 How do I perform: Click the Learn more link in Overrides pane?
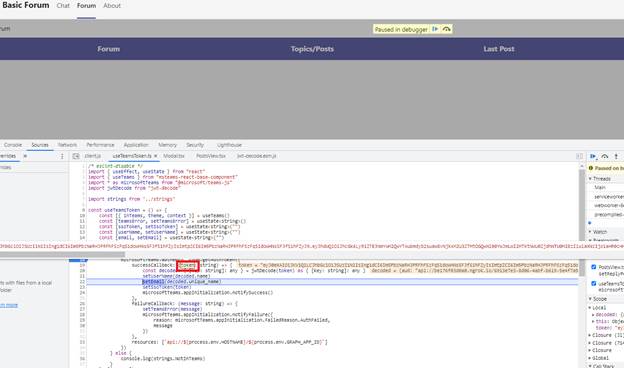[9, 306]
